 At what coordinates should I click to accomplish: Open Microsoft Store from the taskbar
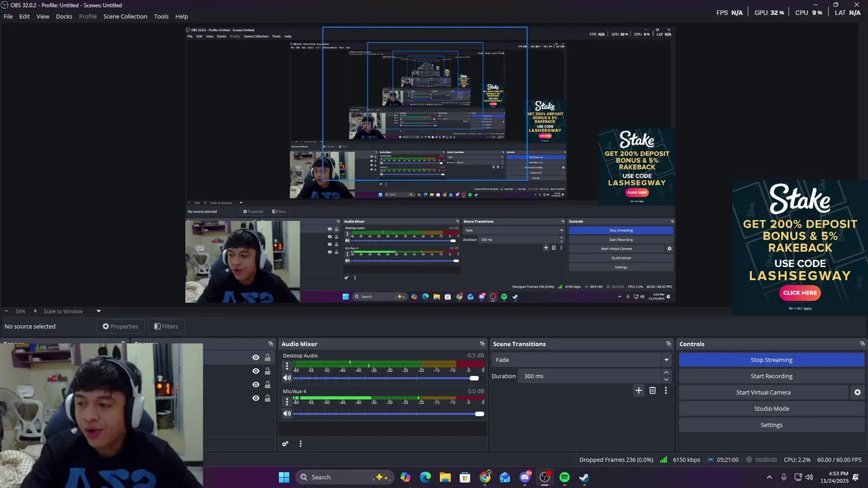465,477
